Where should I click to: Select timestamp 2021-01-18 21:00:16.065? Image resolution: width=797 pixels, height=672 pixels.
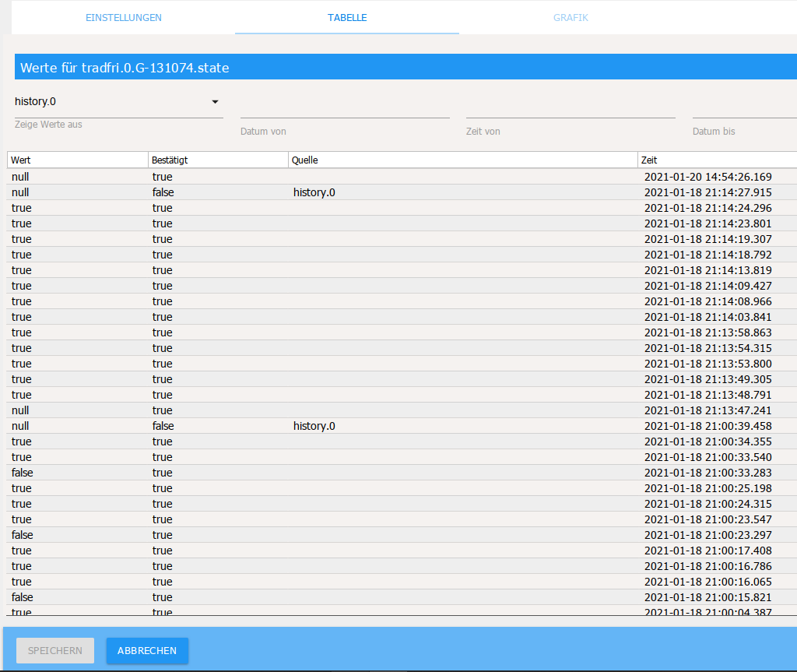[708, 582]
